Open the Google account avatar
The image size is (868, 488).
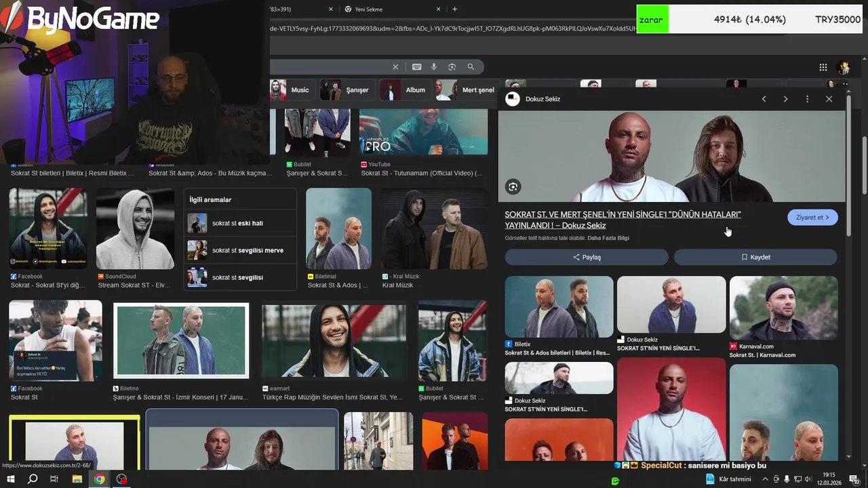(x=844, y=67)
